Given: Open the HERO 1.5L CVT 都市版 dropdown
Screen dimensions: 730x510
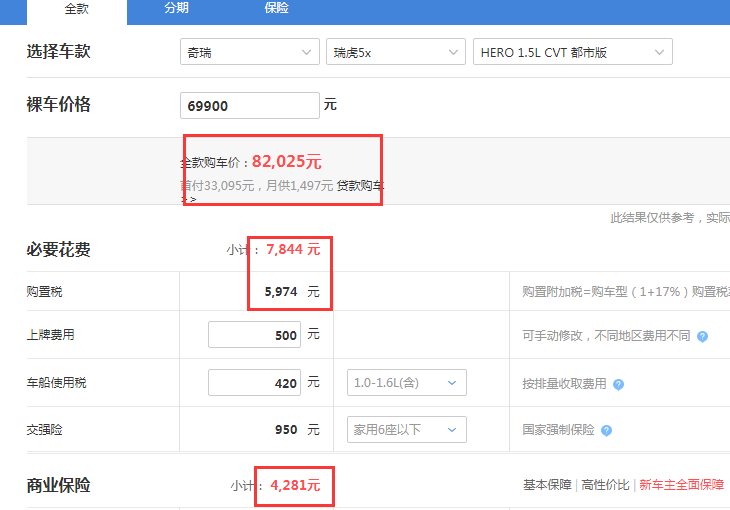Looking at the screenshot, I should point(573,52).
